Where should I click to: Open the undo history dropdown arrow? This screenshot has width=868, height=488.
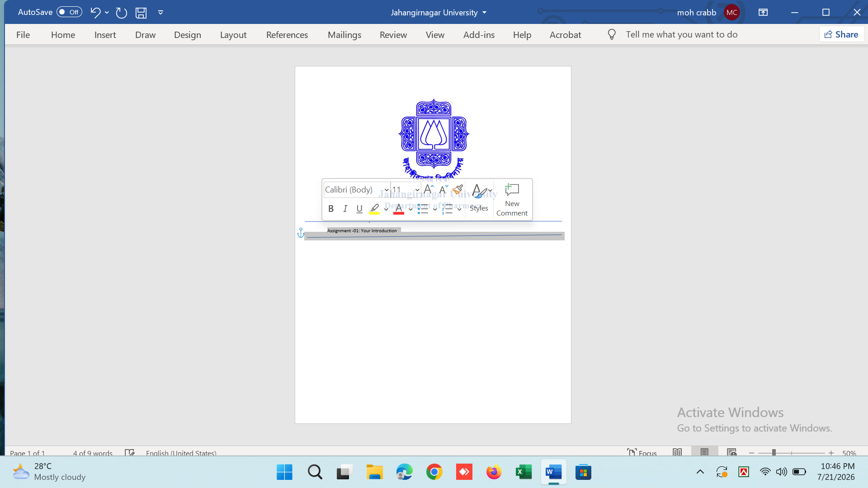[107, 12]
